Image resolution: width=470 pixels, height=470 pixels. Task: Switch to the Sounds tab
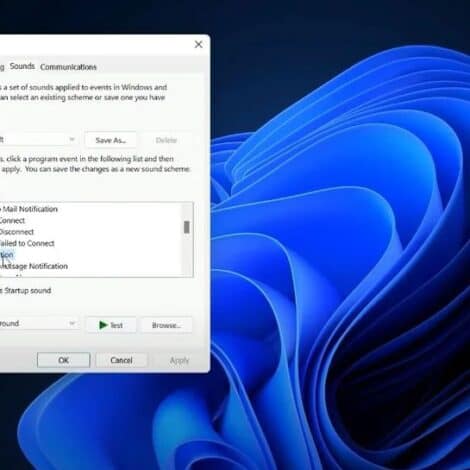click(22, 66)
